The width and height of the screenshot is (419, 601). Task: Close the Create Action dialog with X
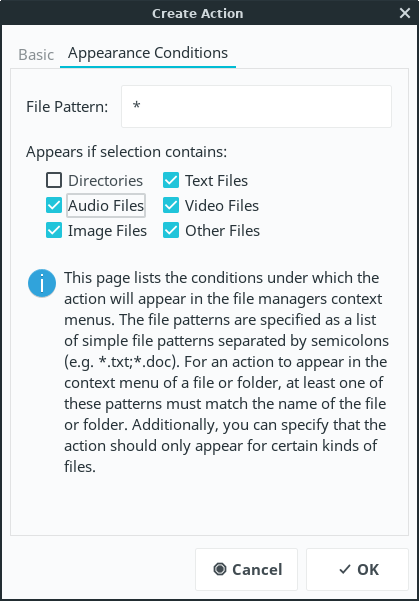pyautogui.click(x=405, y=13)
